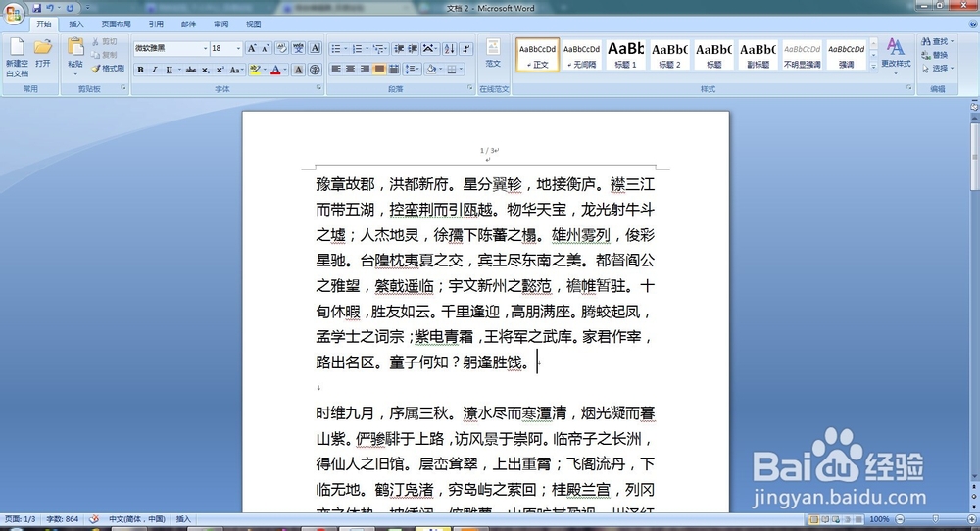
Task: Click the Replace button
Action: [935, 55]
